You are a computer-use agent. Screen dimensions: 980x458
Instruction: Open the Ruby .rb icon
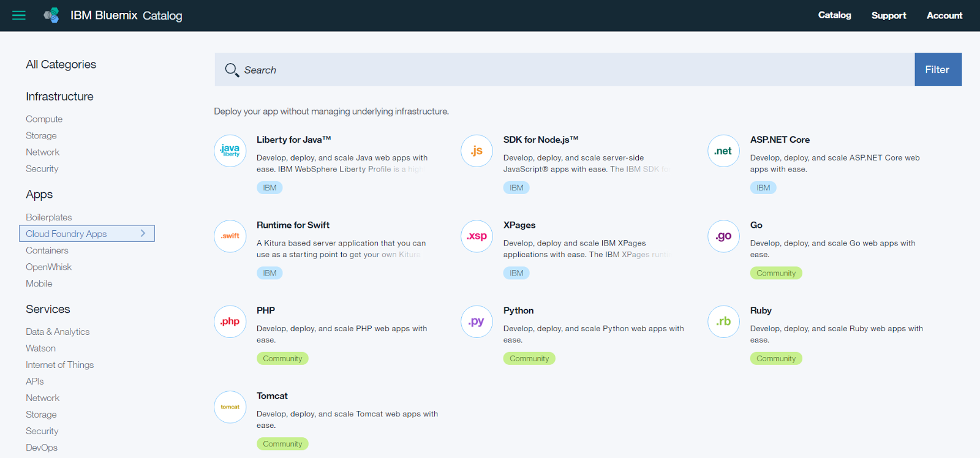(x=723, y=321)
